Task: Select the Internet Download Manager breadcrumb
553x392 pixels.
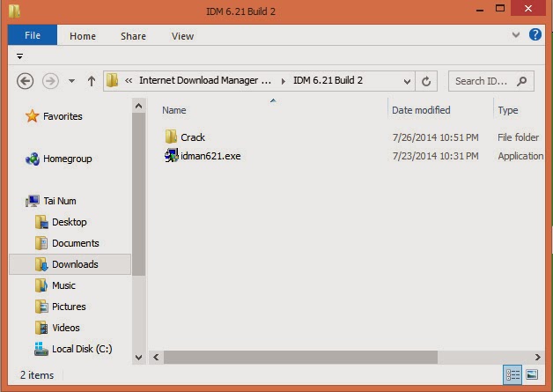Action: [205, 80]
